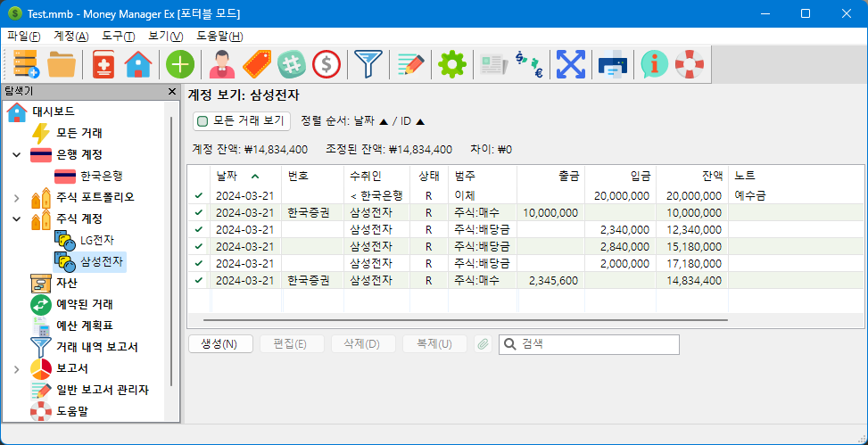Focus the 검색 search field
Image resolution: width=868 pixels, height=445 pixels.
tap(589, 344)
